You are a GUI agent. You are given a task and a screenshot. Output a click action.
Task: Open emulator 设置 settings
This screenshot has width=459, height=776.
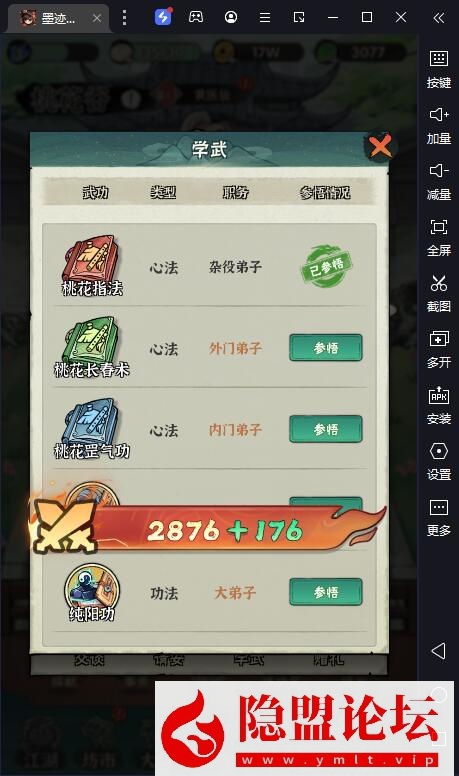pos(439,462)
